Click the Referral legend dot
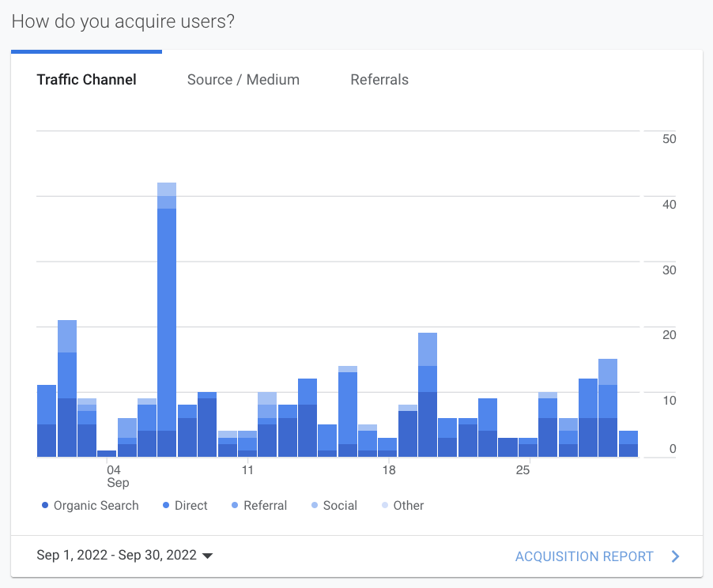 pyautogui.click(x=232, y=506)
